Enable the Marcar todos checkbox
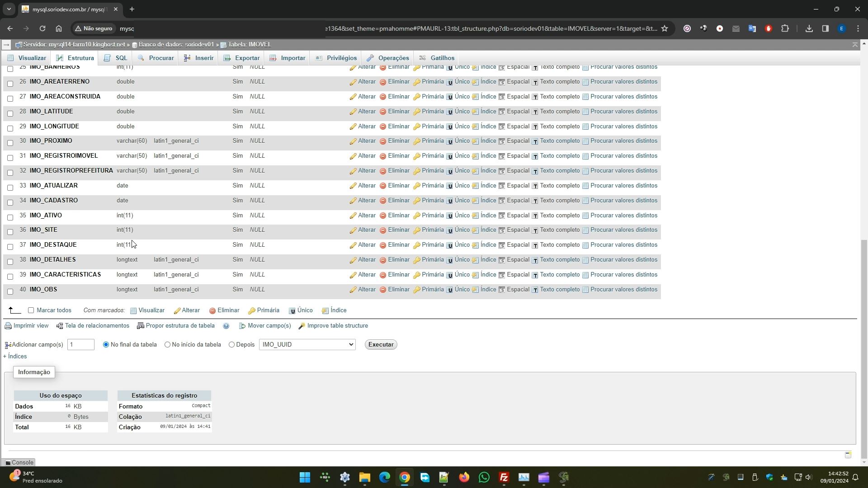Image resolution: width=868 pixels, height=488 pixels. point(31,310)
